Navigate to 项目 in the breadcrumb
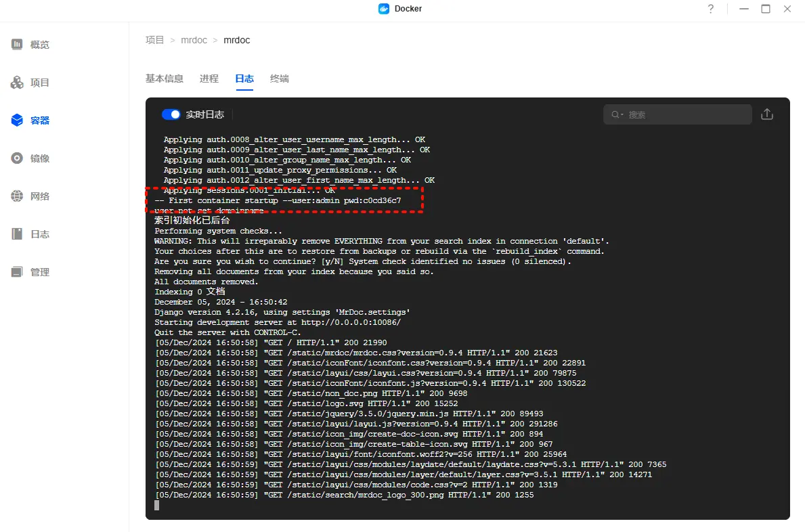Viewport: 805px width, 532px height. click(x=155, y=40)
